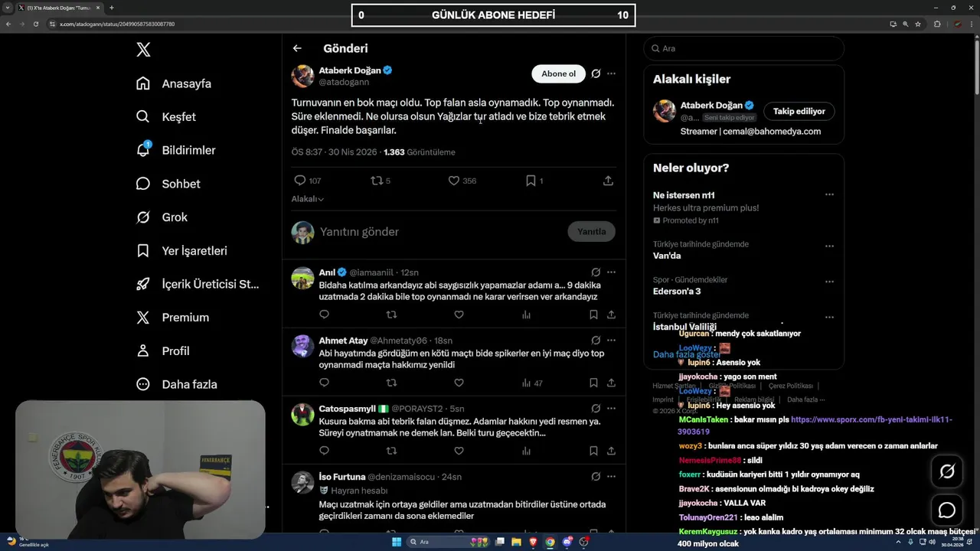Click the browser address bar URL
Screen dimensions: 980x551
pyautogui.click(x=117, y=24)
